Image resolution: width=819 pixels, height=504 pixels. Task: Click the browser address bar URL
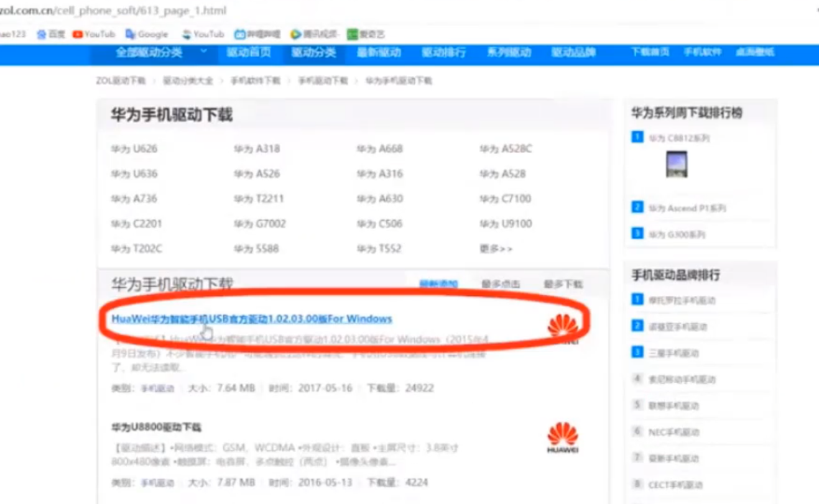[x=112, y=11]
